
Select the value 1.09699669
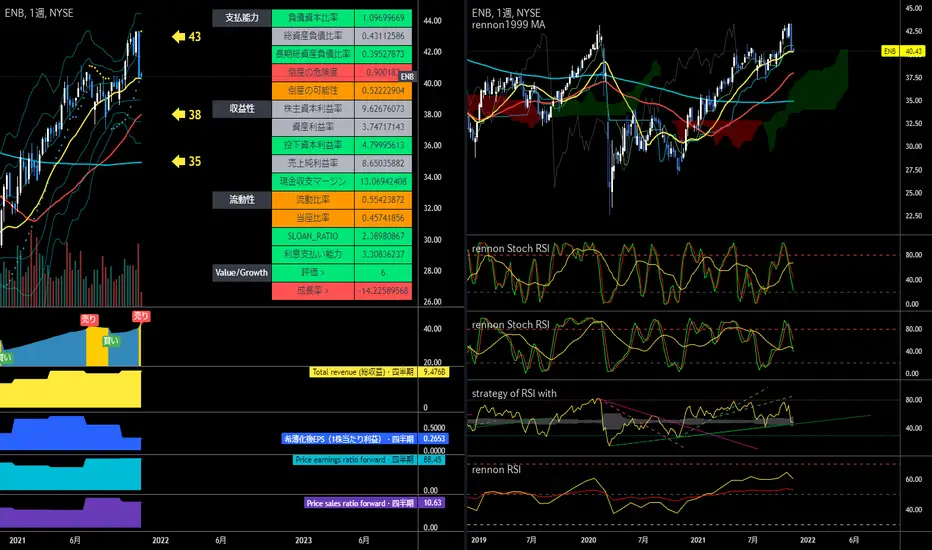[383, 18]
